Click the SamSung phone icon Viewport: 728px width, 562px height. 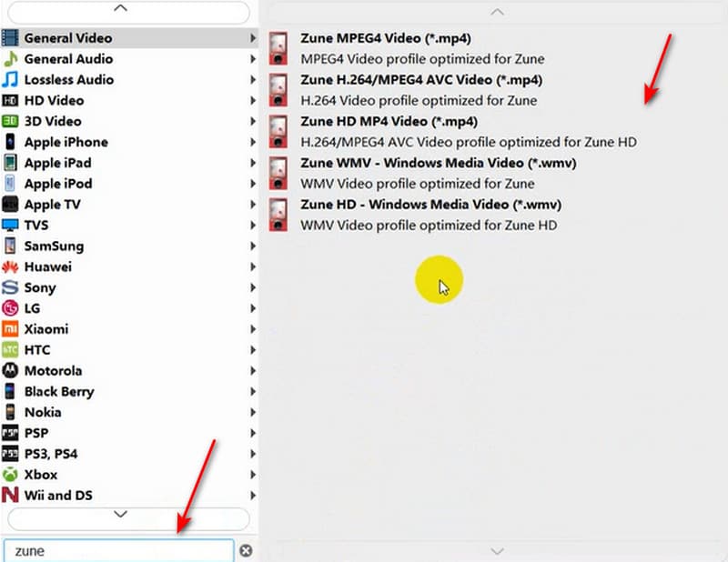10,246
